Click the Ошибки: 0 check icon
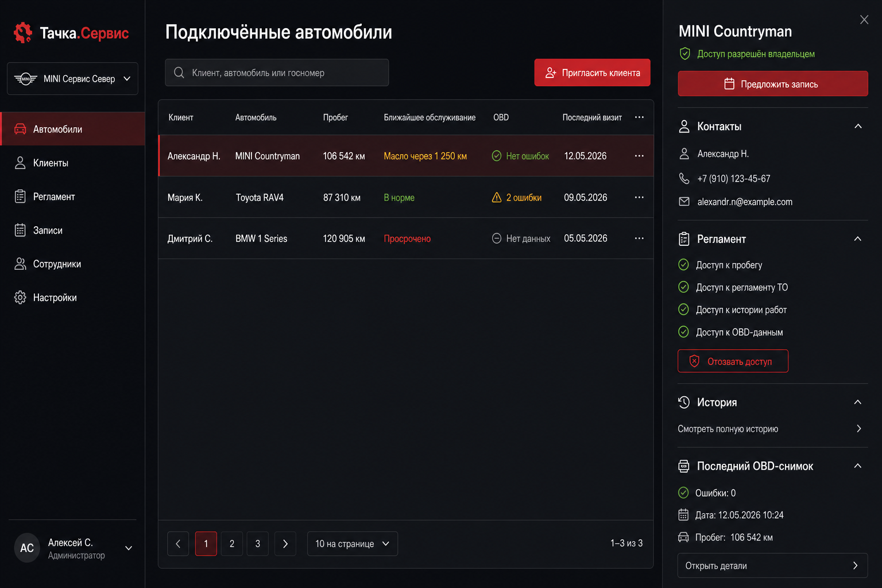 tap(683, 493)
